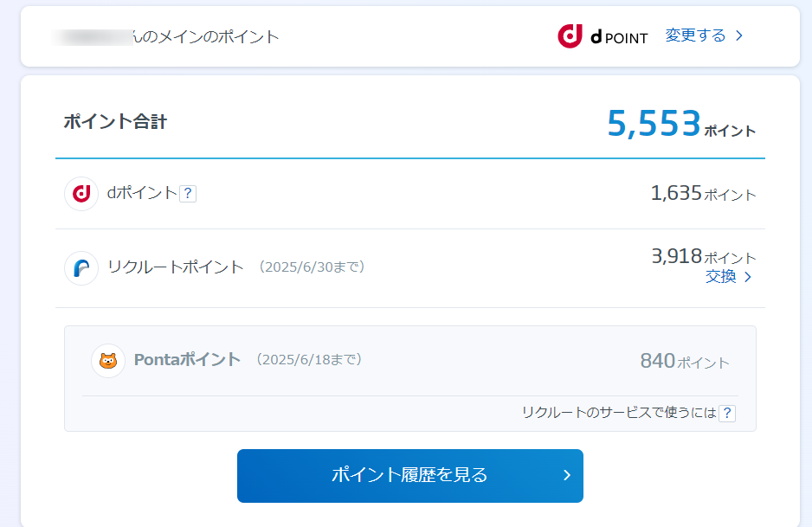Image resolution: width=812 pixels, height=527 pixels.
Task: Click the arrow on ポイント履歴を見る button
Action: click(566, 475)
